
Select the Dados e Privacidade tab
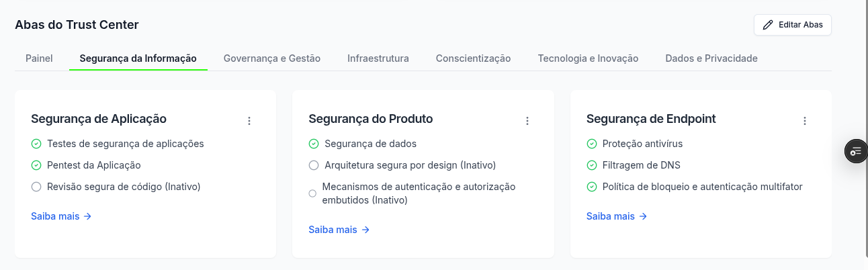[711, 58]
